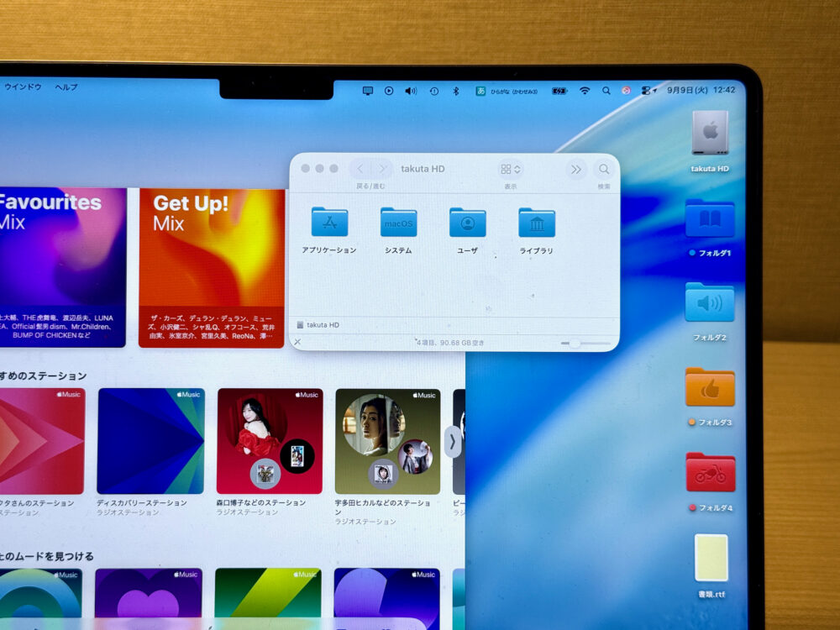Viewport: 840px width, 630px height.
Task: Open the pink arrow station artwork in Music
Action: [42, 441]
